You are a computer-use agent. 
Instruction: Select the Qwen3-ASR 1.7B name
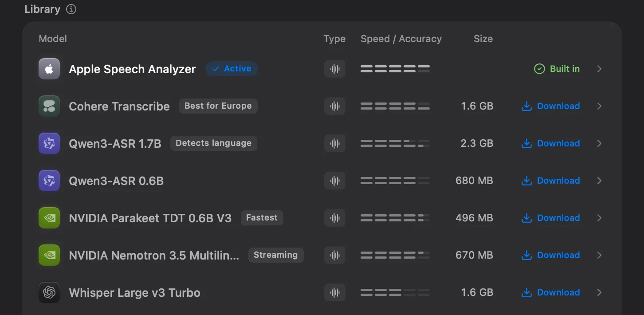(x=115, y=144)
